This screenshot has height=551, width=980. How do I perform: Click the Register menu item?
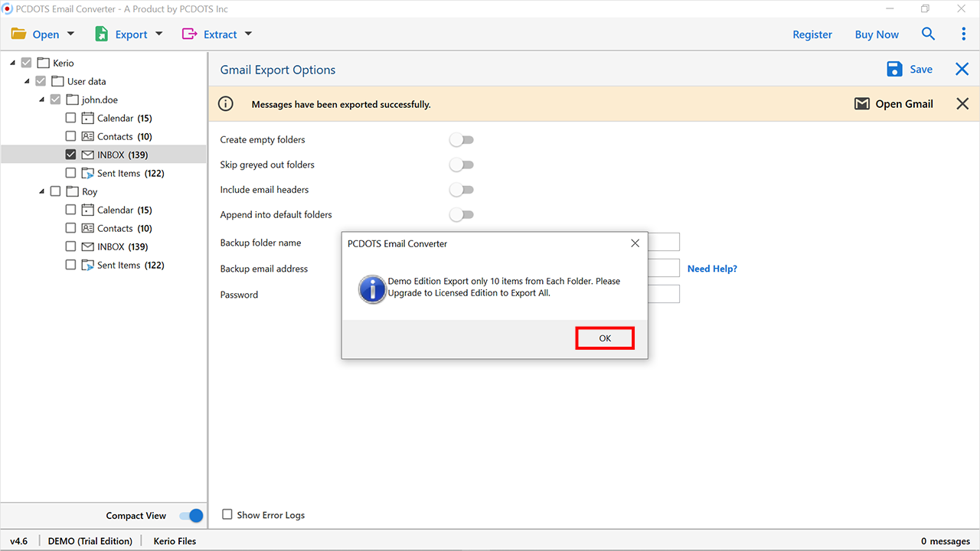coord(812,34)
